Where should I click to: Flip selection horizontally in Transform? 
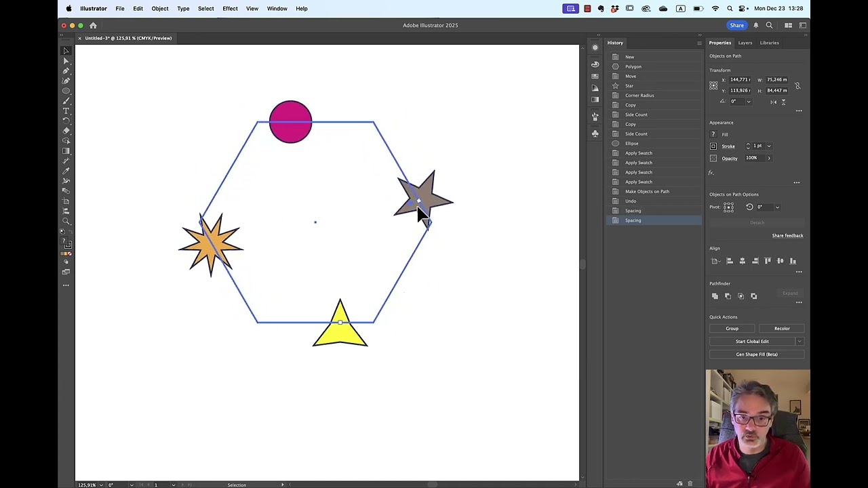click(x=773, y=102)
